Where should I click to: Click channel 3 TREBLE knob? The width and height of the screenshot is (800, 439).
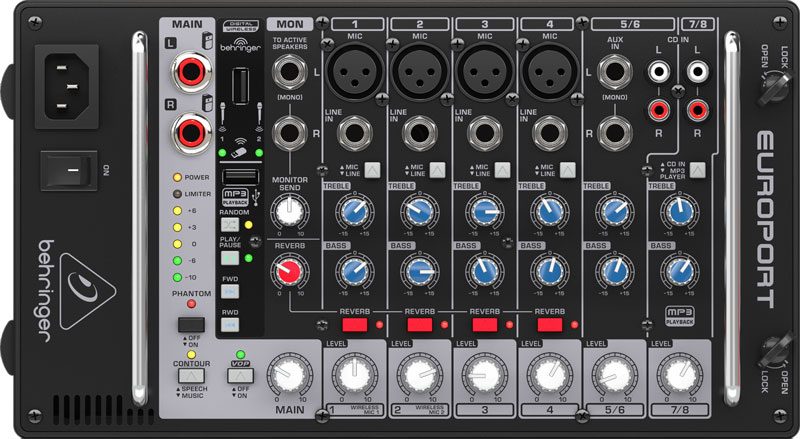click(x=485, y=211)
